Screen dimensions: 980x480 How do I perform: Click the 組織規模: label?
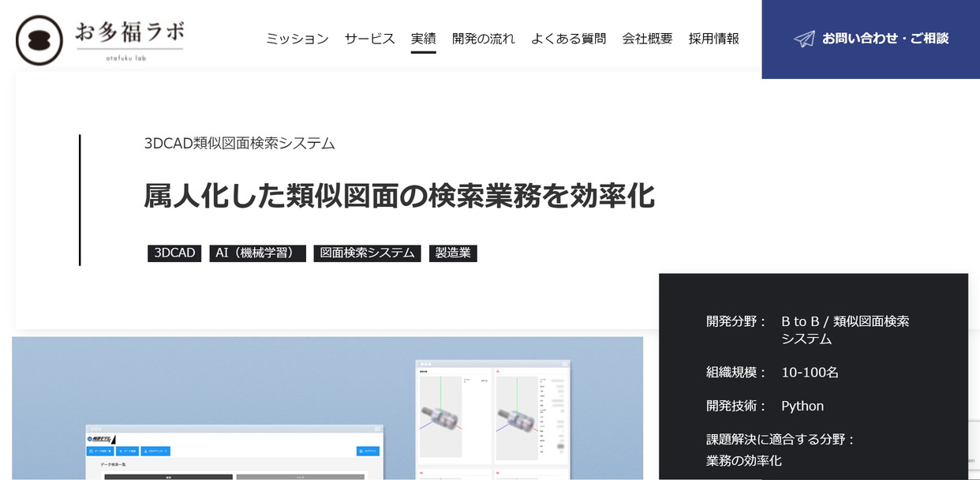(x=736, y=372)
